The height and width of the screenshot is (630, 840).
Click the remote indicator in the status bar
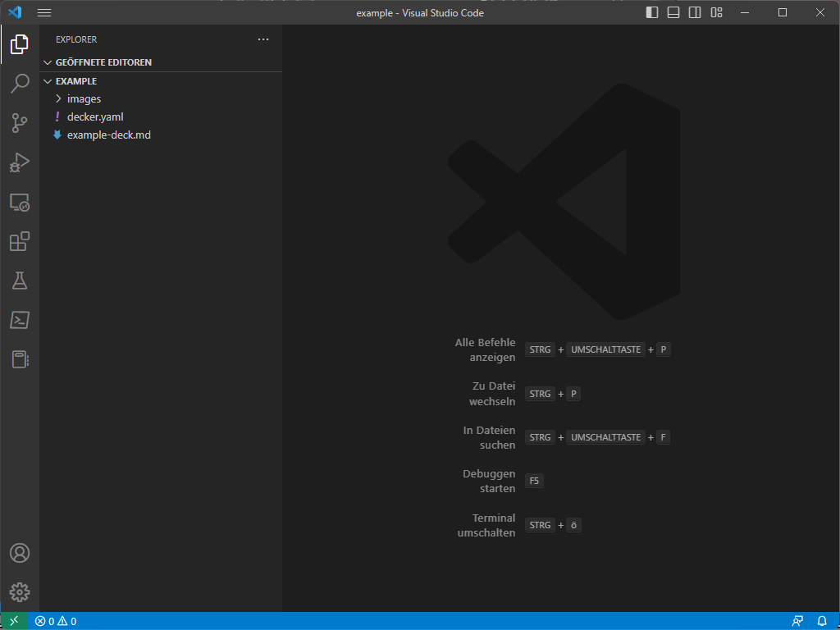click(12, 621)
